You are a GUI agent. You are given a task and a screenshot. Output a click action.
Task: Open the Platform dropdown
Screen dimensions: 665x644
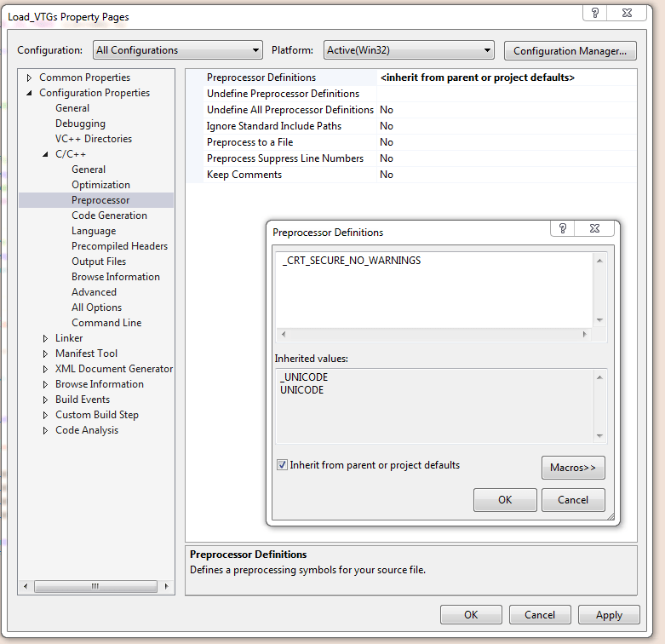pyautogui.click(x=409, y=50)
